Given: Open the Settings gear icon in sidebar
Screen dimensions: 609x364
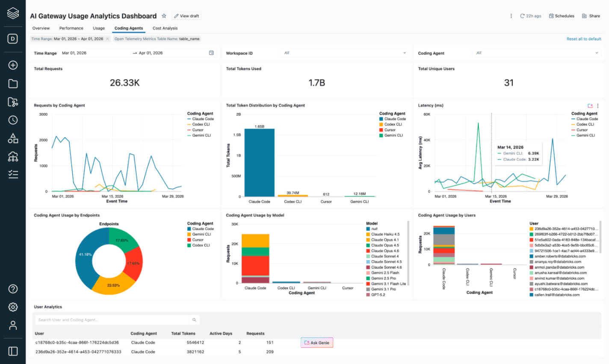Looking at the screenshot, I should click(13, 307).
